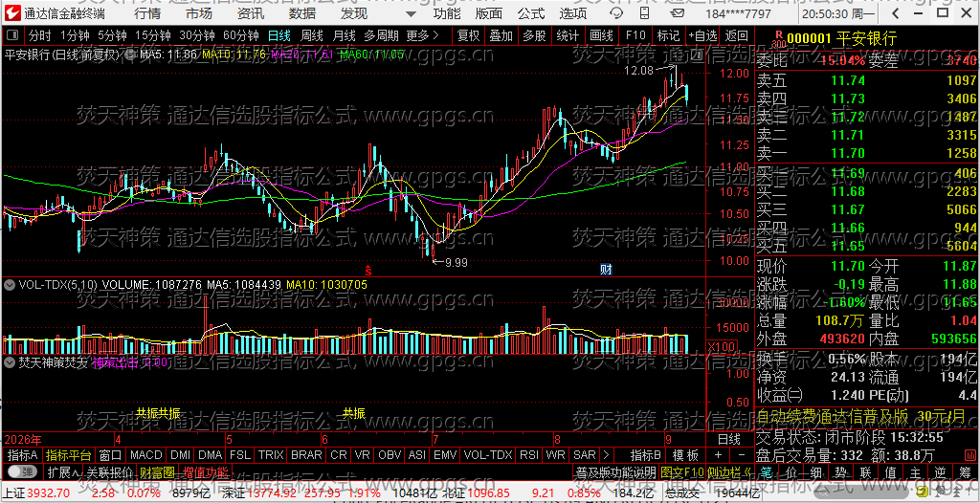Image resolution: width=980 pixels, height=503 pixels.
Task: Toggle the 弹 switch in bottom-left corner
Action: tap(21, 471)
